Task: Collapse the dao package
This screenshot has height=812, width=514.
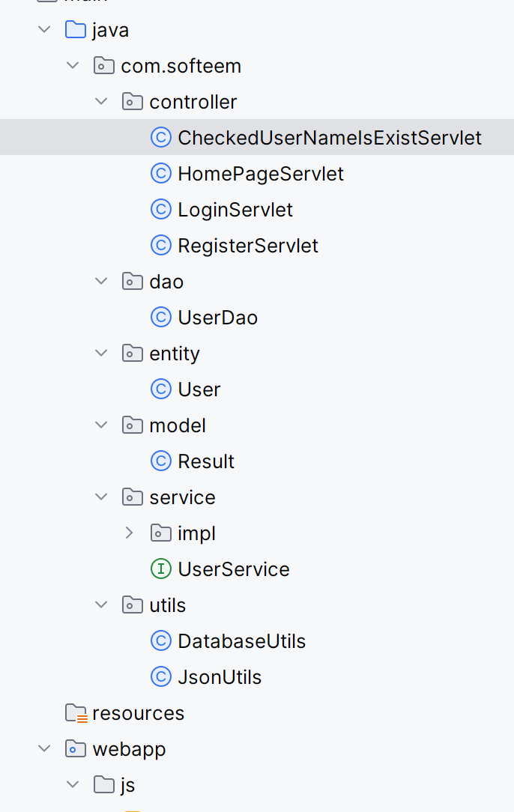Action: pos(101,281)
